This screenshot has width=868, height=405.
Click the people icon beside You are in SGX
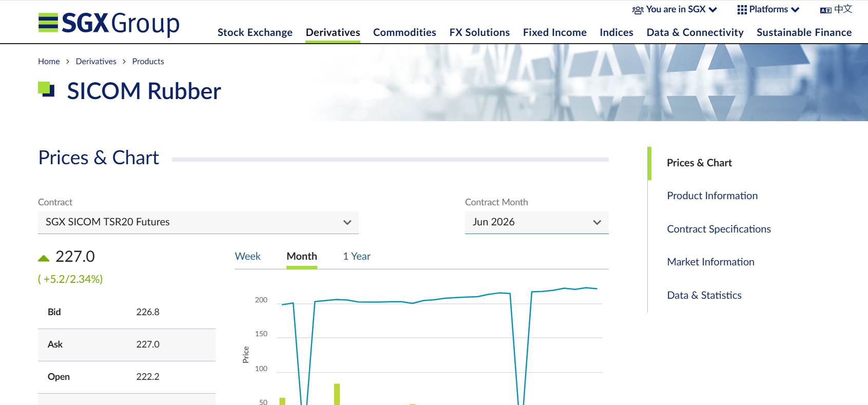coord(638,10)
